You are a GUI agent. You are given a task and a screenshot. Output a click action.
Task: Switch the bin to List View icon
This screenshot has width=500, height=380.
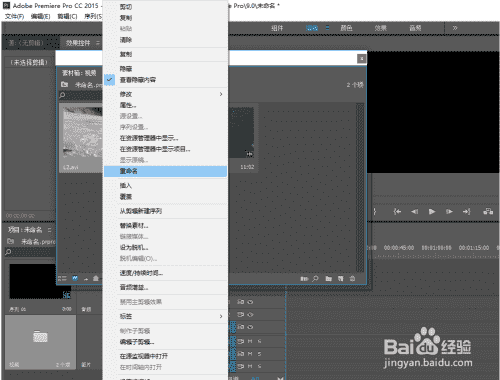click(x=62, y=278)
